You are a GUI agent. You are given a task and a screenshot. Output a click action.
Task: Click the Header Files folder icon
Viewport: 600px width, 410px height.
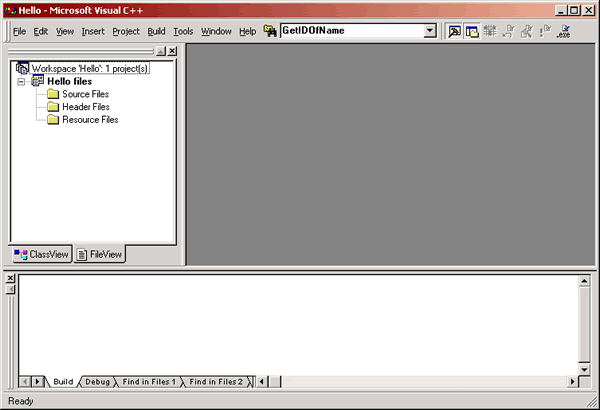click(53, 107)
